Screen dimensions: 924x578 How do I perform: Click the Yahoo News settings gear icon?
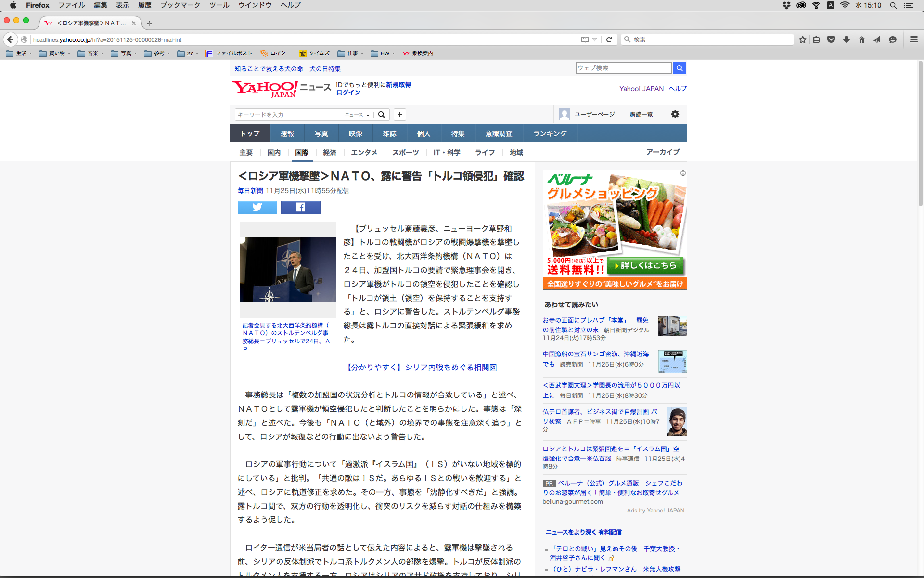point(675,114)
